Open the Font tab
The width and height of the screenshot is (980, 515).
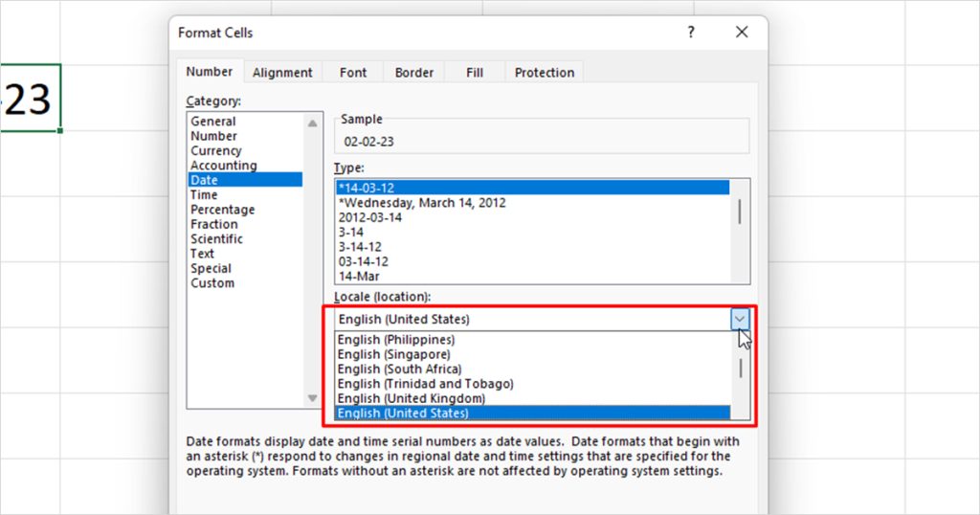click(353, 73)
